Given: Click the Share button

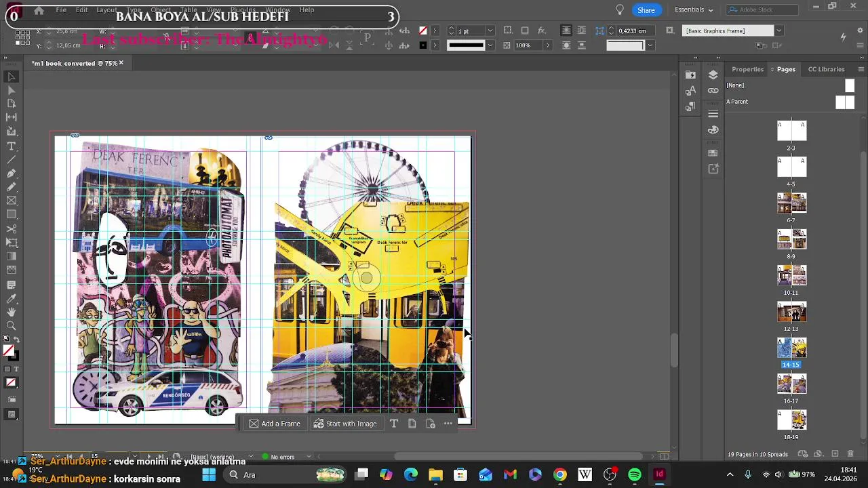Looking at the screenshot, I should click(x=646, y=9).
